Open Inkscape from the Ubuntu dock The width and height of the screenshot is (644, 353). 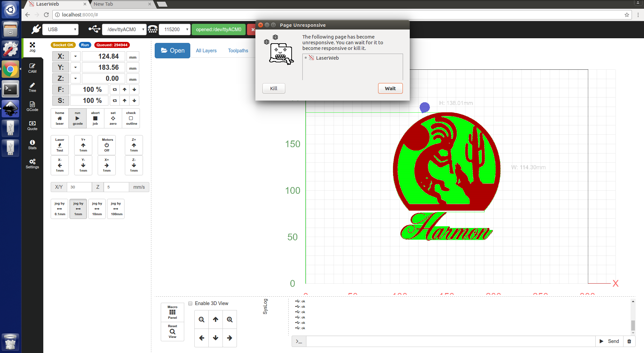click(10, 109)
